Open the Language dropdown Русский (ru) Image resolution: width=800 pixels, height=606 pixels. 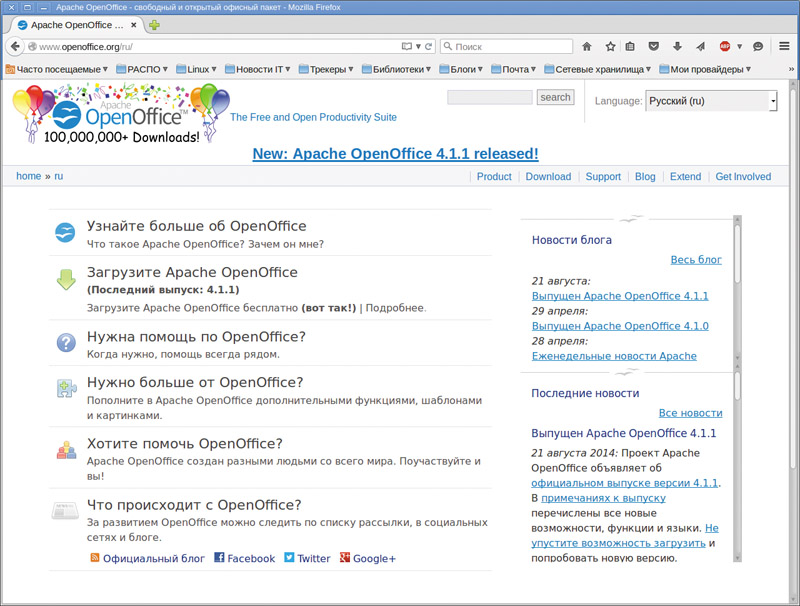point(711,101)
